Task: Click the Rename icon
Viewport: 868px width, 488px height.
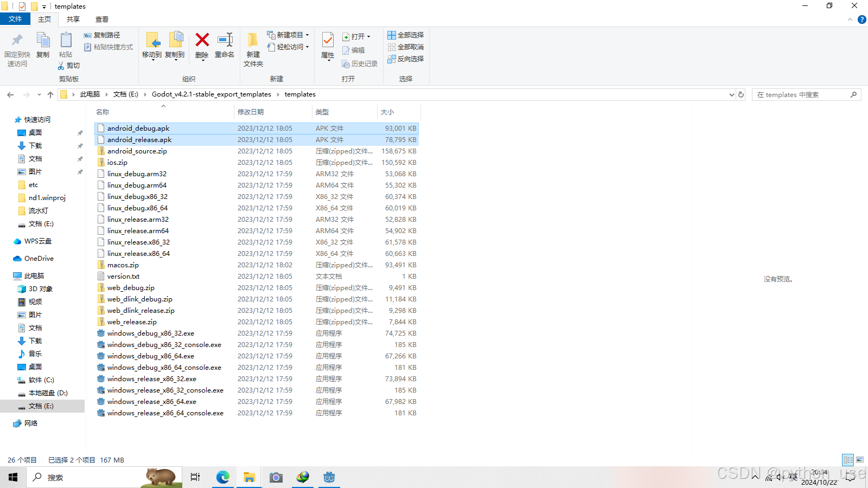Action: [x=225, y=40]
